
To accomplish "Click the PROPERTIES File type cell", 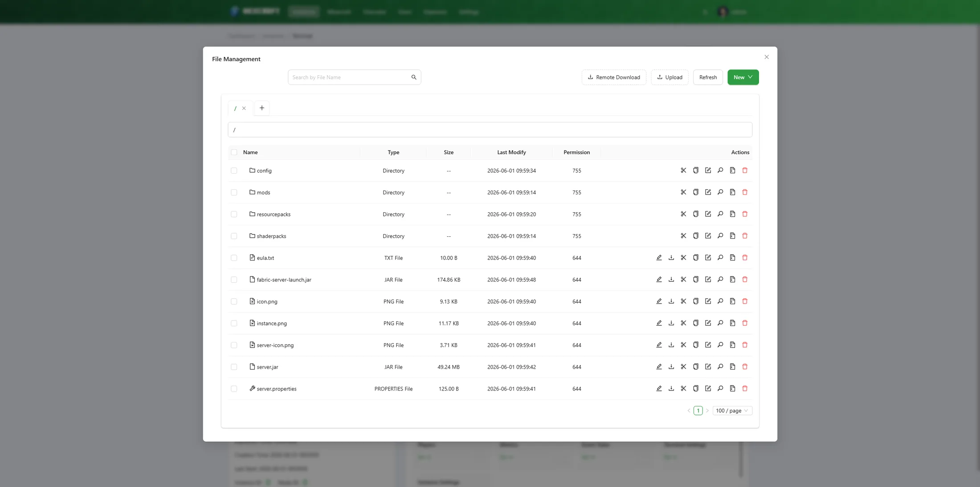I will pyautogui.click(x=393, y=389).
